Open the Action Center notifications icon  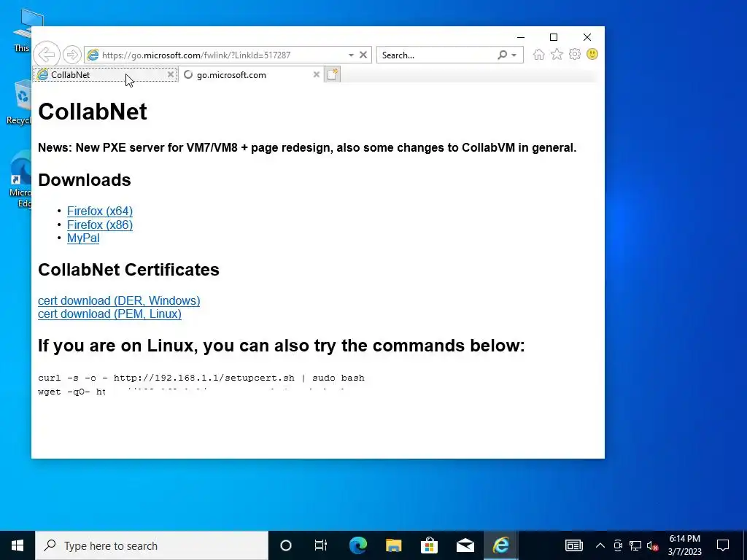(x=723, y=545)
